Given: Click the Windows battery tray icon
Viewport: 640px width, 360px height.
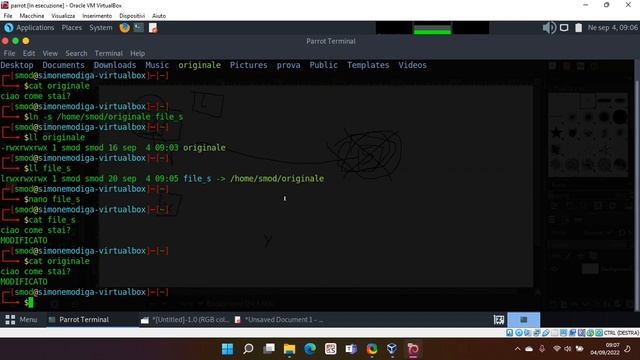Looking at the screenshot, I should (579, 349).
